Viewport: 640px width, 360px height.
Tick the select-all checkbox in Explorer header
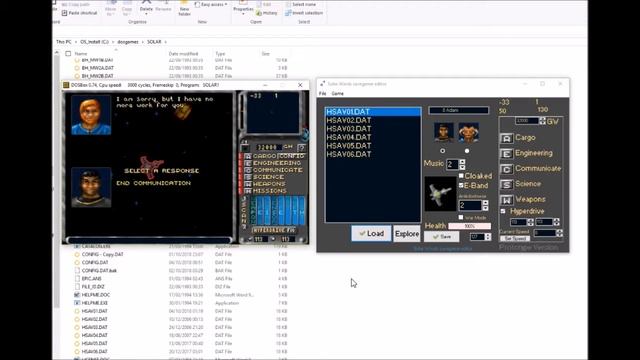68,53
